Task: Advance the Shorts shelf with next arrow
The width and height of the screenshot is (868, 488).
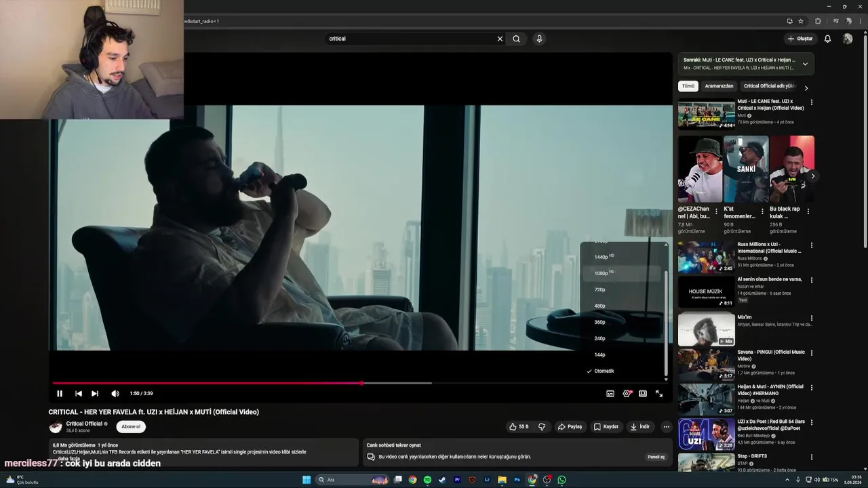Action: pos(812,176)
